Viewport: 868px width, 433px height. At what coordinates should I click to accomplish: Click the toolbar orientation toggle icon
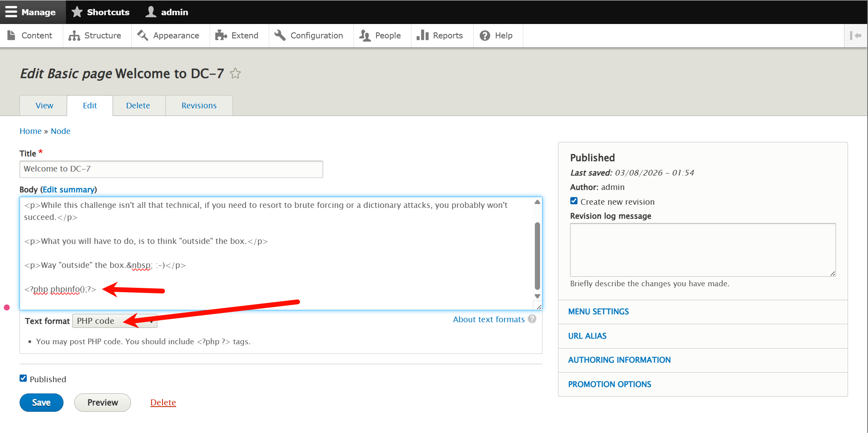(855, 36)
